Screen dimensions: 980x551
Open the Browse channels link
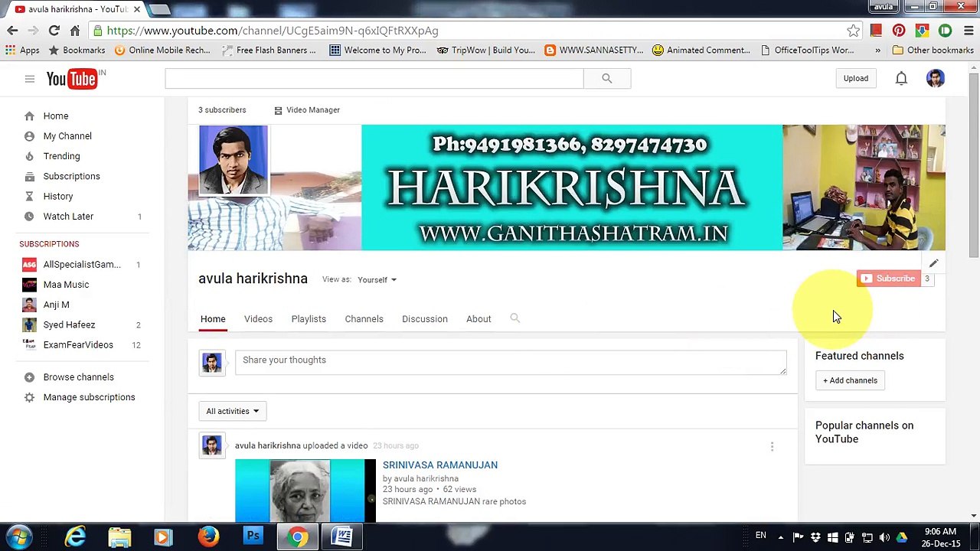[78, 377]
